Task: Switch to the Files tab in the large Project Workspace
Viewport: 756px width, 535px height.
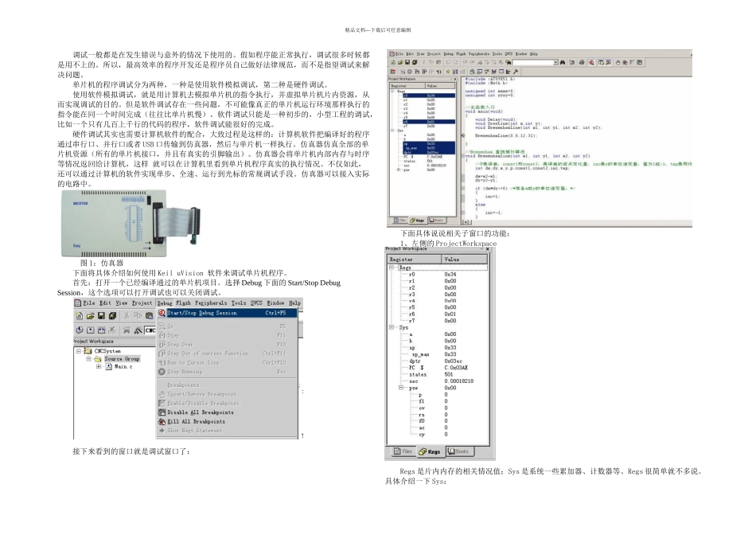Action: coord(403,451)
